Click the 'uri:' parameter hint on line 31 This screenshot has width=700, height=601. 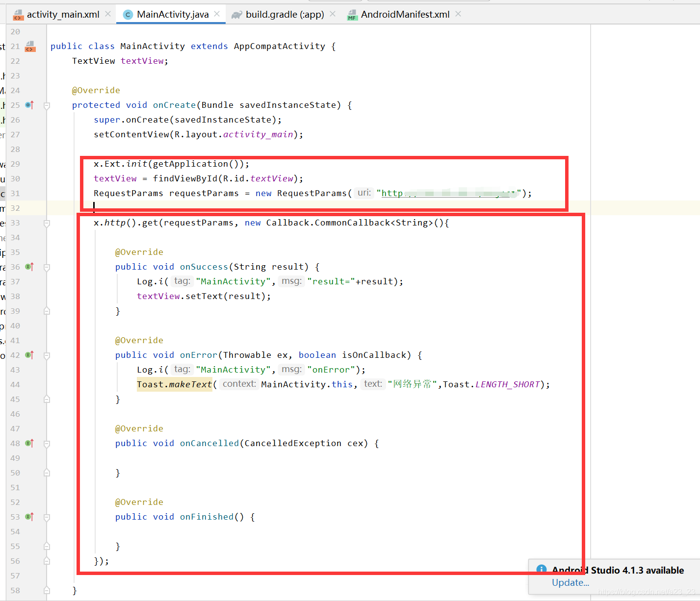pyautogui.click(x=364, y=193)
